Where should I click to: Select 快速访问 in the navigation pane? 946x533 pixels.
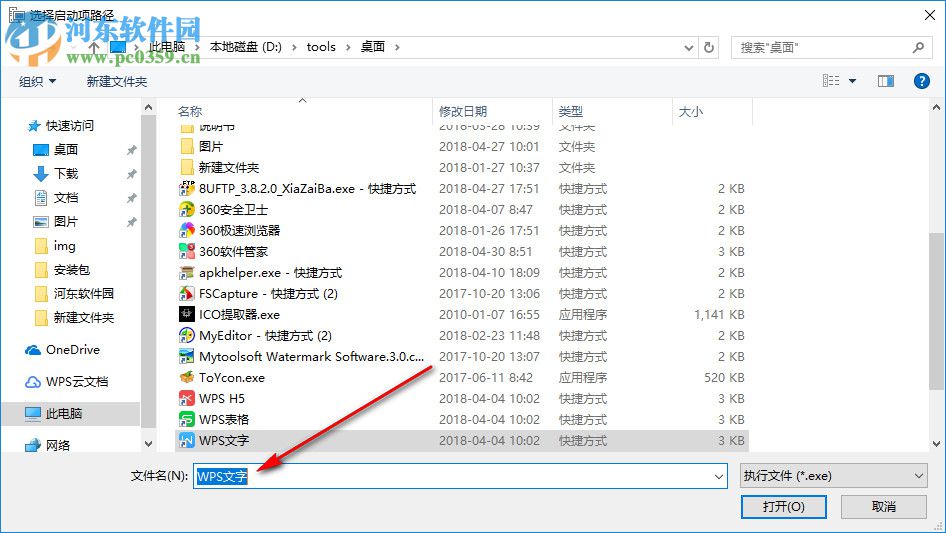point(71,126)
